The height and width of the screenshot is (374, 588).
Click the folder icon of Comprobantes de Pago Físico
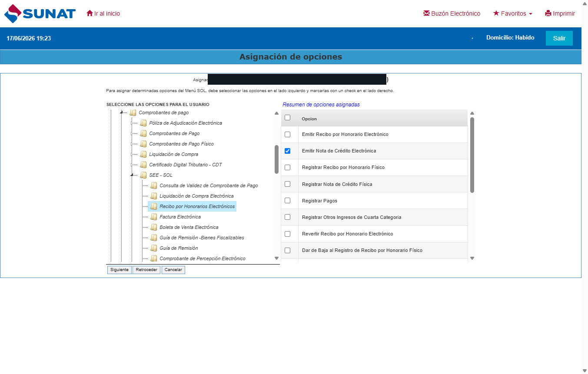(x=143, y=144)
